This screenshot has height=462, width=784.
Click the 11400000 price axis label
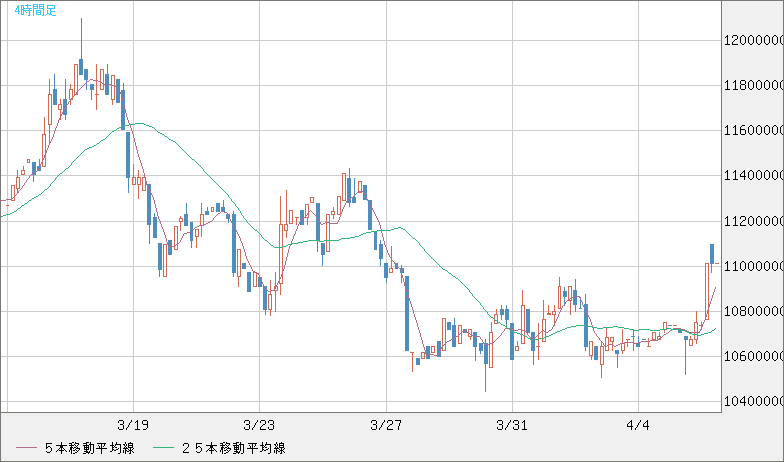tap(754, 176)
